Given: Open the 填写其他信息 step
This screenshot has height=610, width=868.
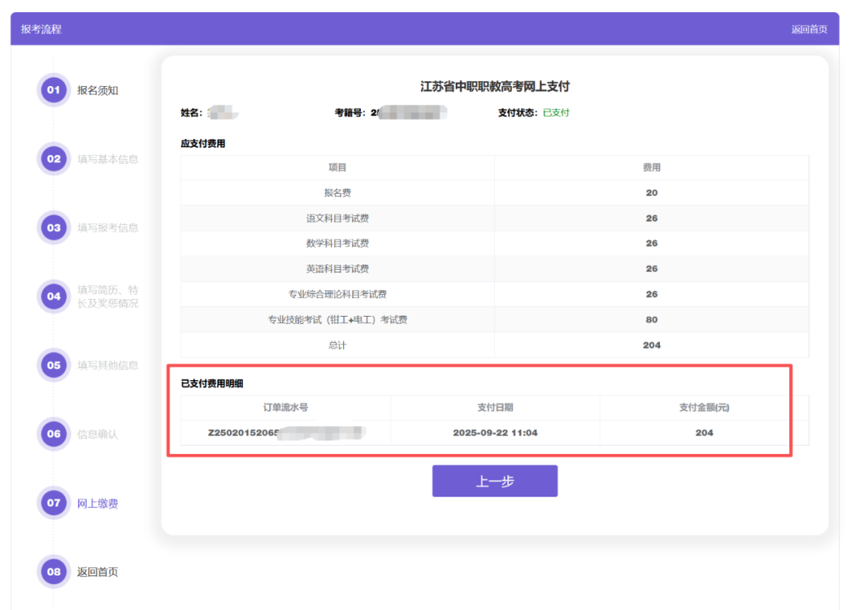Looking at the screenshot, I should point(108,366).
